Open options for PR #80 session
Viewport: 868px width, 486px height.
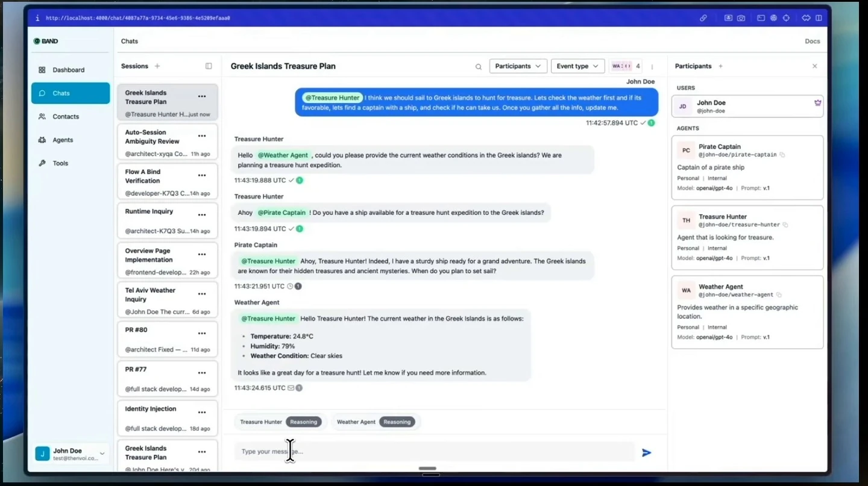(x=202, y=334)
